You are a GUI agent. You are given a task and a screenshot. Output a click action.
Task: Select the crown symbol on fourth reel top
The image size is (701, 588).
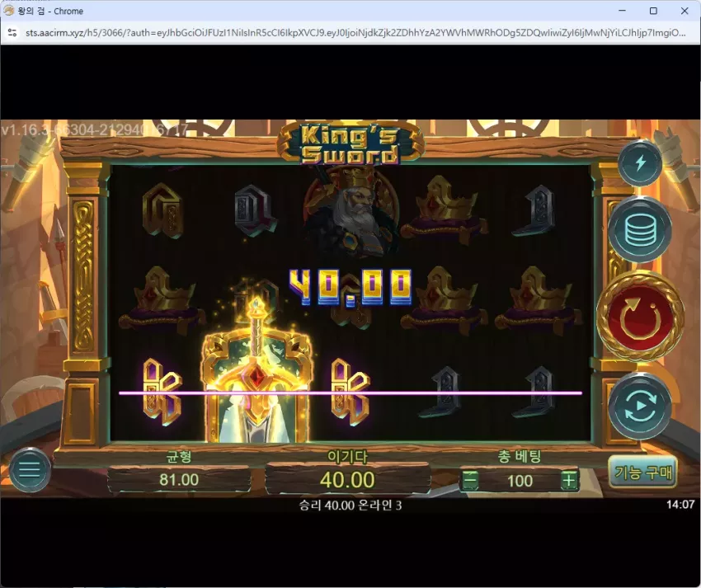pos(445,211)
